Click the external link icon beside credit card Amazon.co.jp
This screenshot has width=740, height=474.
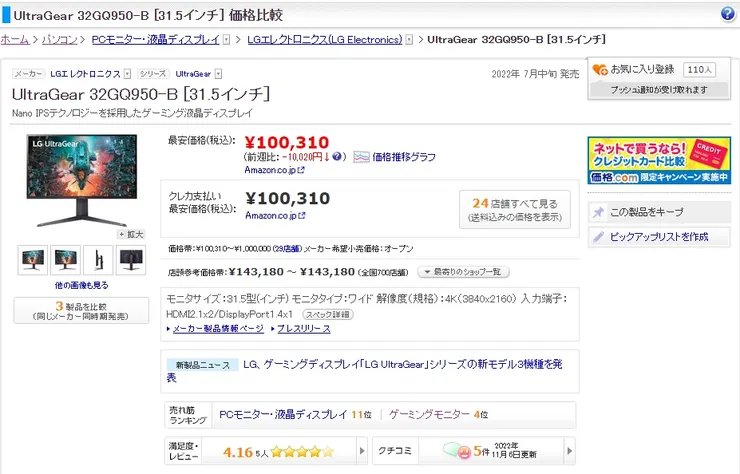tap(302, 215)
